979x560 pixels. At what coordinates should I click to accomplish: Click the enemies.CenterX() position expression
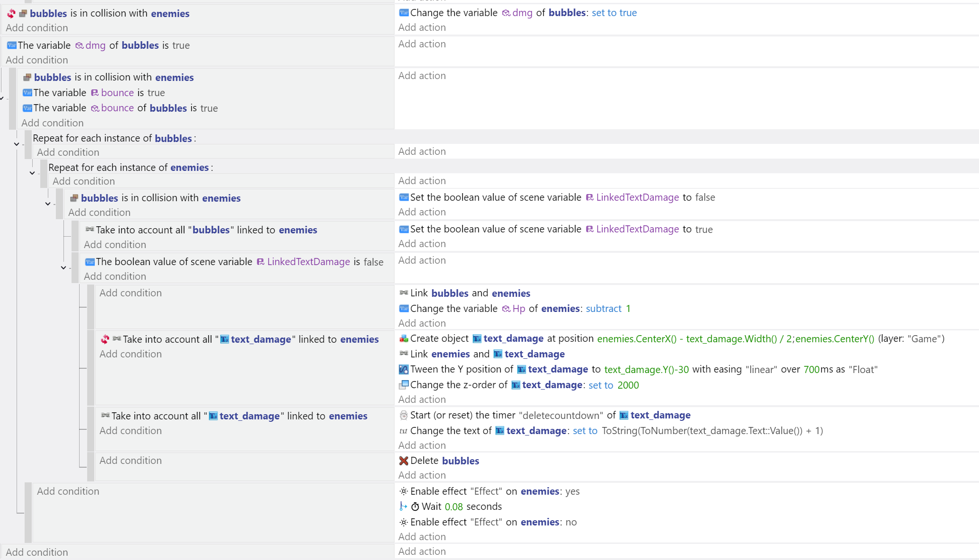click(694, 338)
